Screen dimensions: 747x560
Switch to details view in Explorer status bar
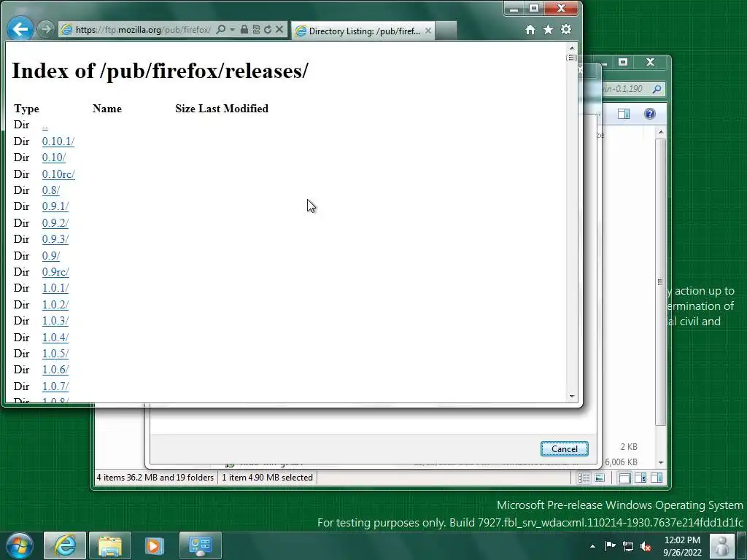click(x=584, y=478)
